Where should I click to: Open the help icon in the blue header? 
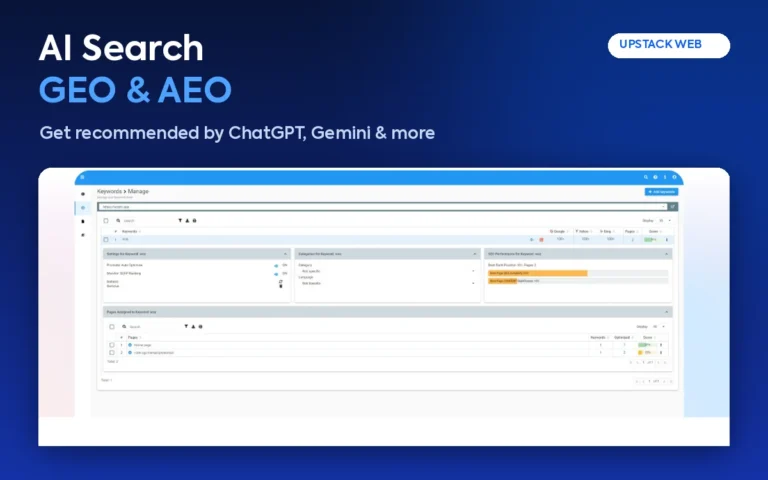pos(655,177)
